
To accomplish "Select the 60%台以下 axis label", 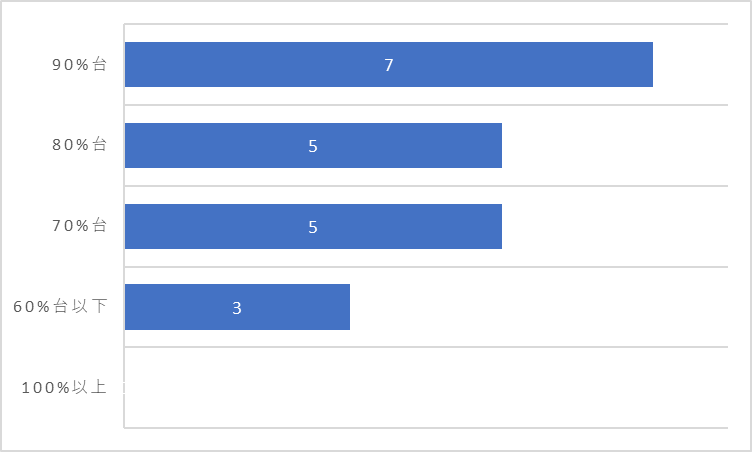I will coord(60,306).
